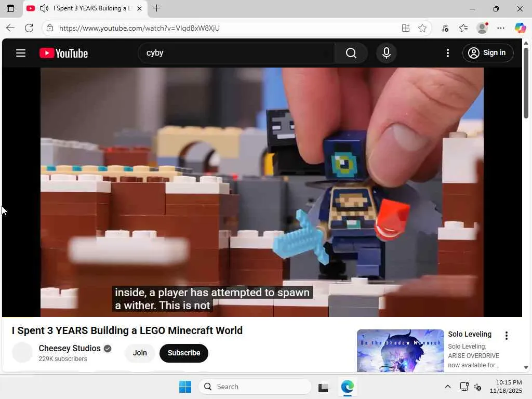Open the Cheesey Studios channel avatar

click(x=22, y=353)
